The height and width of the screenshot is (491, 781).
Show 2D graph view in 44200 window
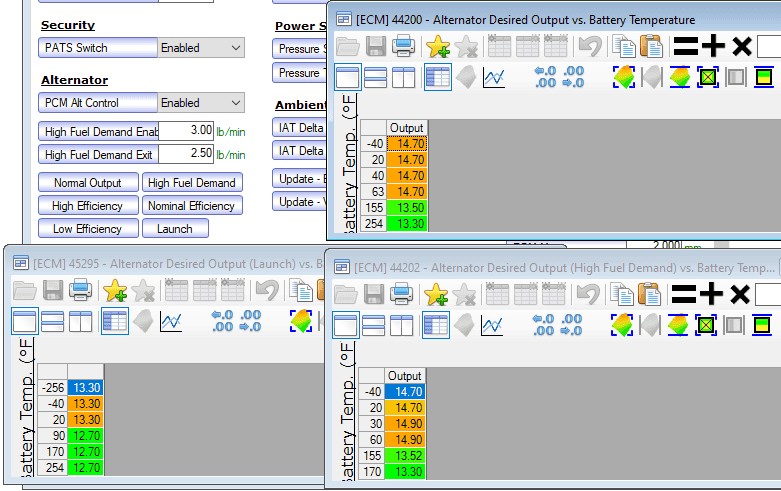[x=494, y=77]
